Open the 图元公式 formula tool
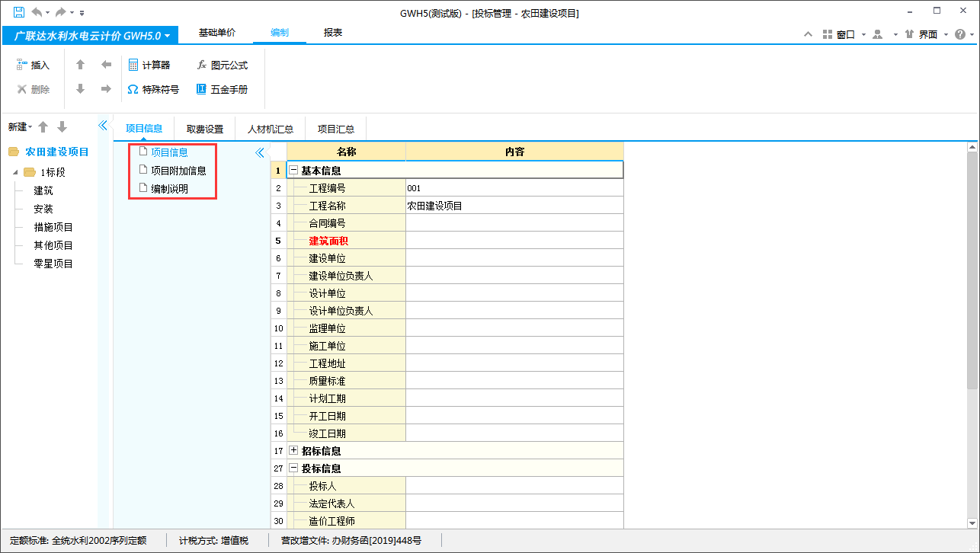The height and width of the screenshot is (553, 980). [x=222, y=66]
